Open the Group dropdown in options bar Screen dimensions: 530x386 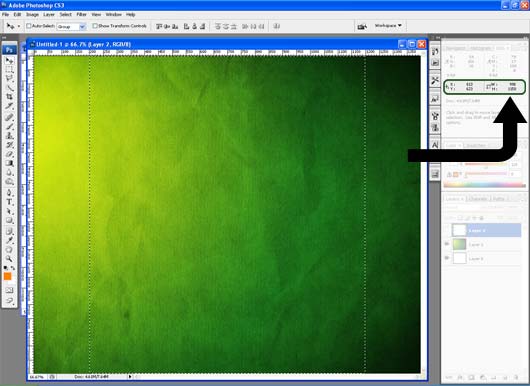(71, 26)
